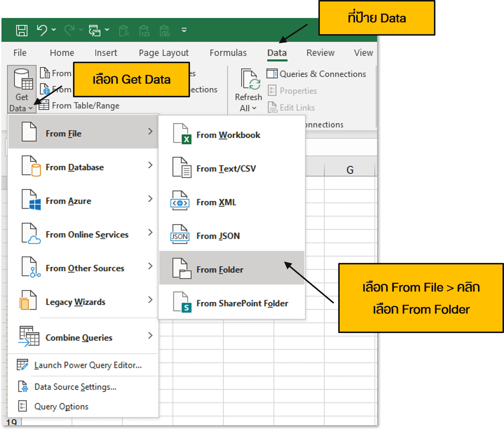Viewport: 504px width, 430px height.
Task: Switch to the Formulas tab
Action: point(228,53)
